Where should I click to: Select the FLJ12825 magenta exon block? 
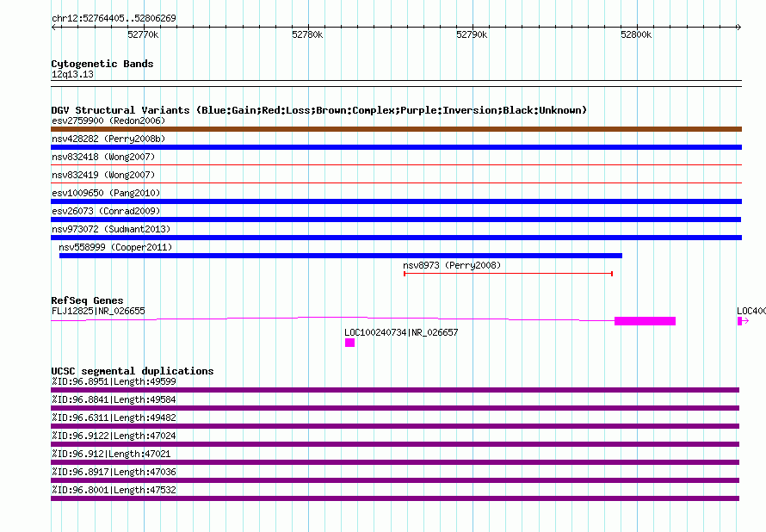(x=645, y=321)
